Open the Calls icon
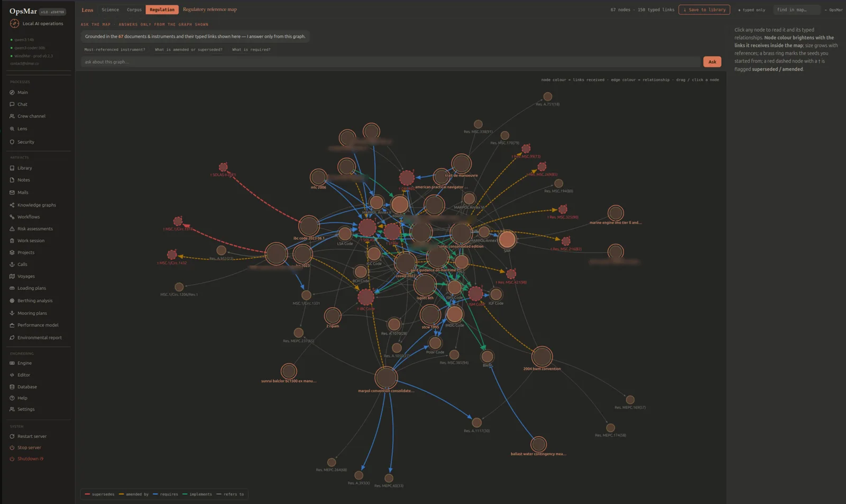Screen dimensions: 846x504 click(x=12, y=264)
